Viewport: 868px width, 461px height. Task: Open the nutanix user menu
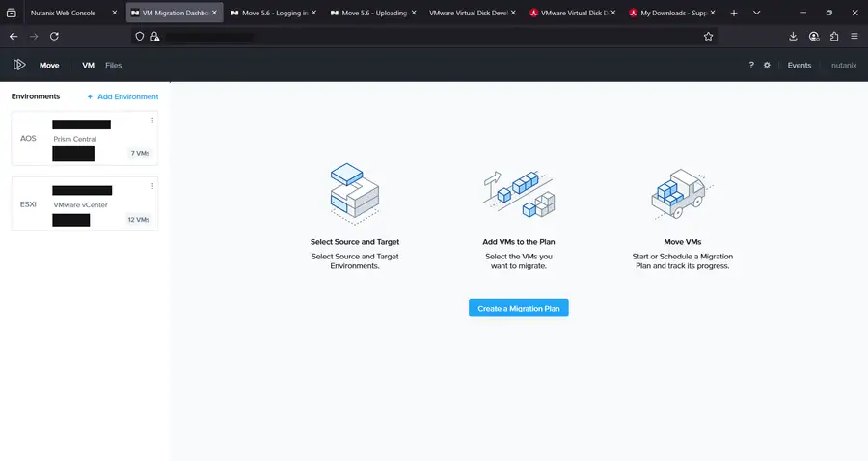tap(844, 65)
